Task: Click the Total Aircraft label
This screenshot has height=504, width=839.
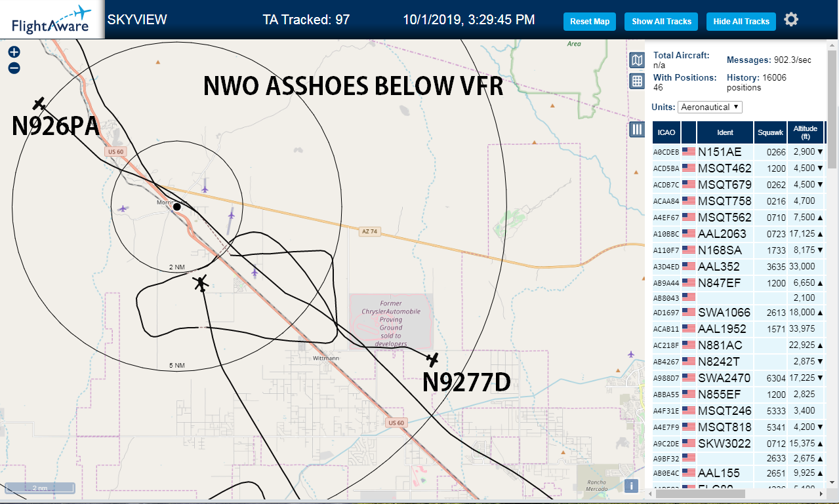Action: click(682, 56)
